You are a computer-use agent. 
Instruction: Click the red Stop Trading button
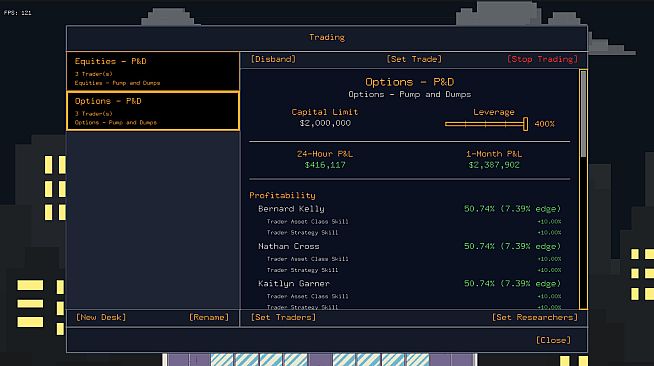[542, 59]
